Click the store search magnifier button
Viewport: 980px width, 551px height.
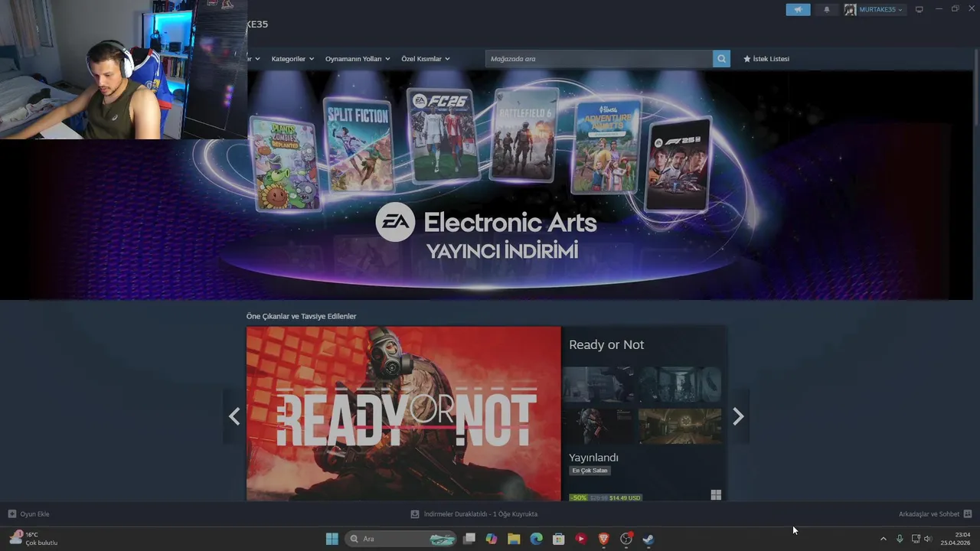coord(721,59)
